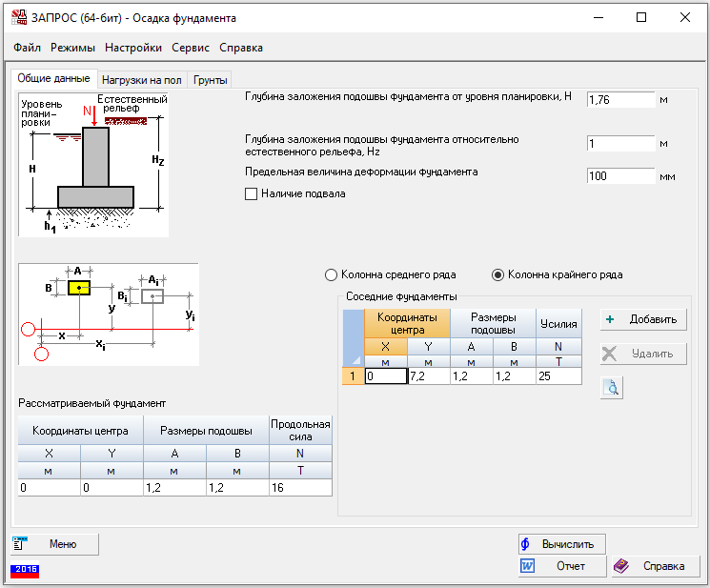Click the application icon in title bar
The image size is (710, 588).
[x=16, y=18]
